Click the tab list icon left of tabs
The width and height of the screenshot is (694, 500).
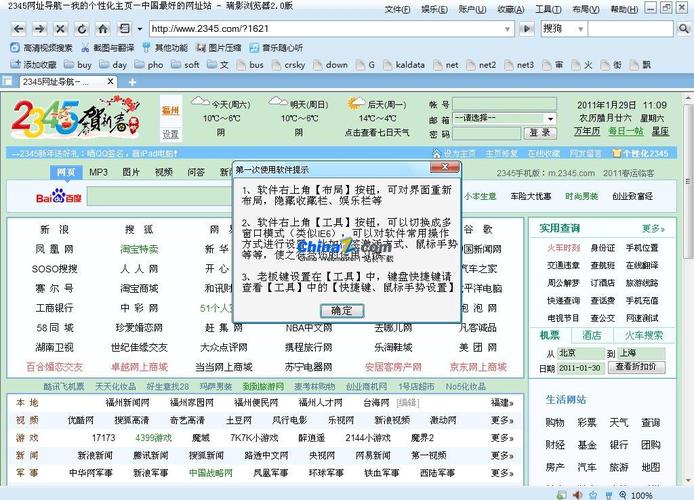click(x=7, y=81)
